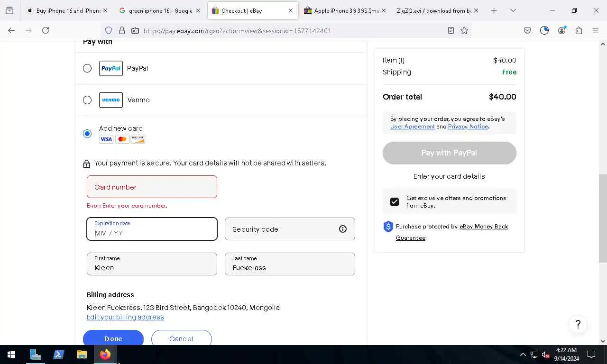607x364 pixels.
Task: Click the site security padlock icon
Action: [122, 30]
